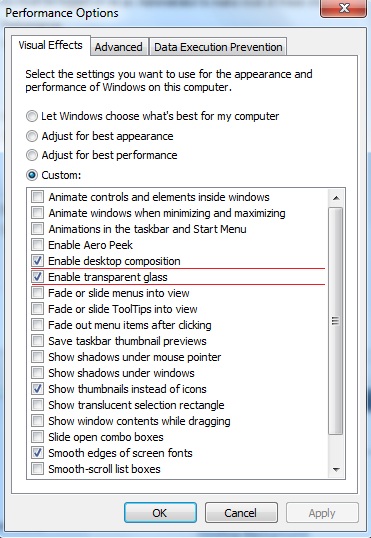Image resolution: width=371 pixels, height=538 pixels.
Task: Open the Data Execution Prevention tab
Action: [x=218, y=47]
